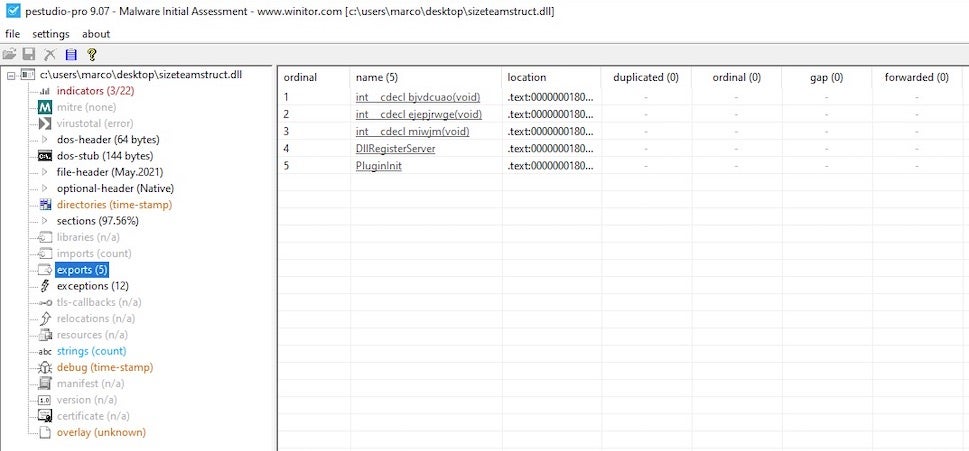
Task: Open the file menu
Action: 12,34
